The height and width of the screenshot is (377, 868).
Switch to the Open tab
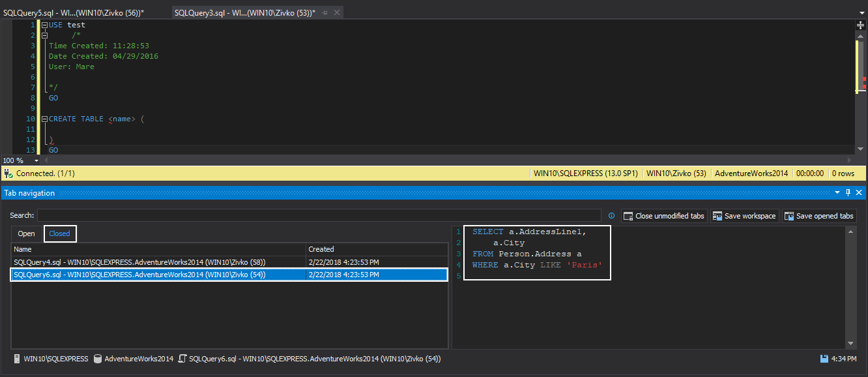tap(27, 234)
